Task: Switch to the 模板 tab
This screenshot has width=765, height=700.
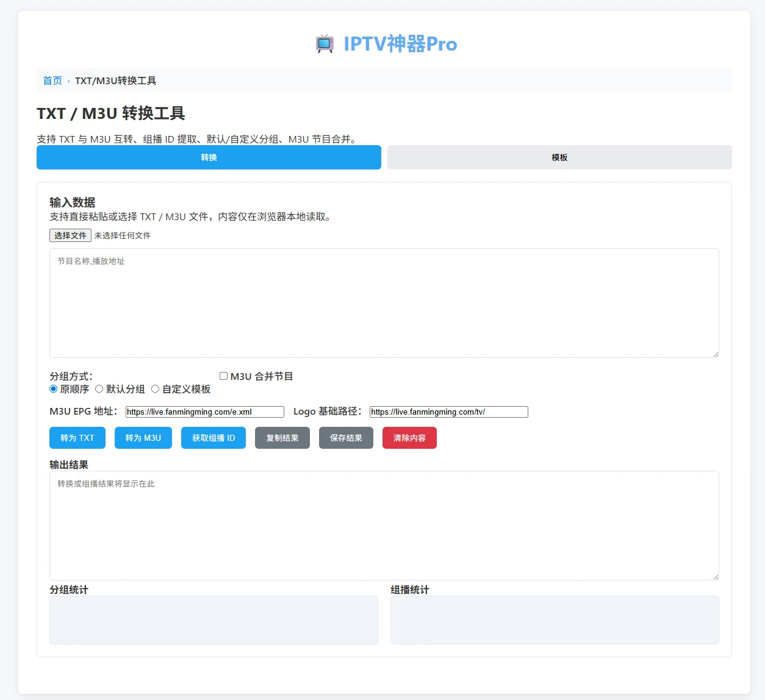Action: [559, 157]
